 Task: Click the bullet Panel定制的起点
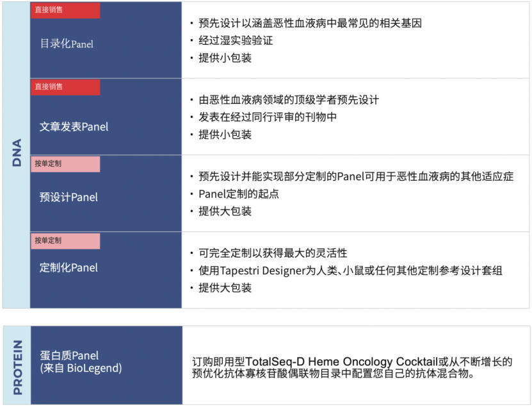click(239, 194)
